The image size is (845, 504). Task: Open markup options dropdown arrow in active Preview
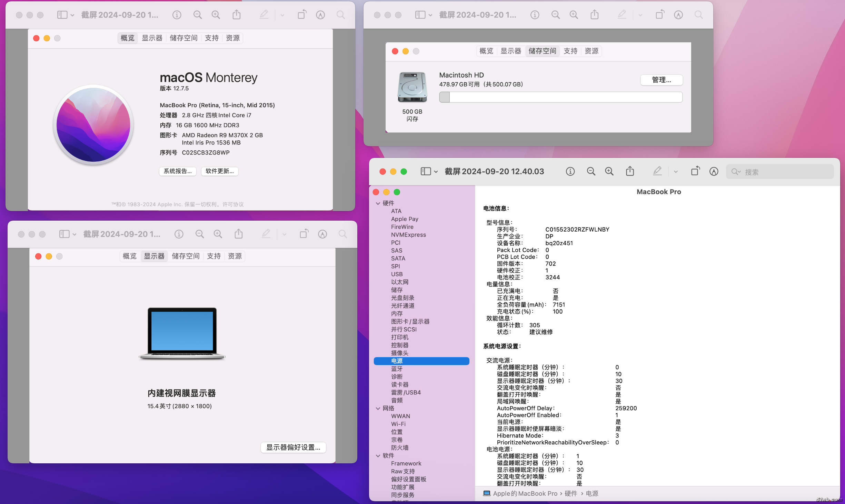click(676, 172)
